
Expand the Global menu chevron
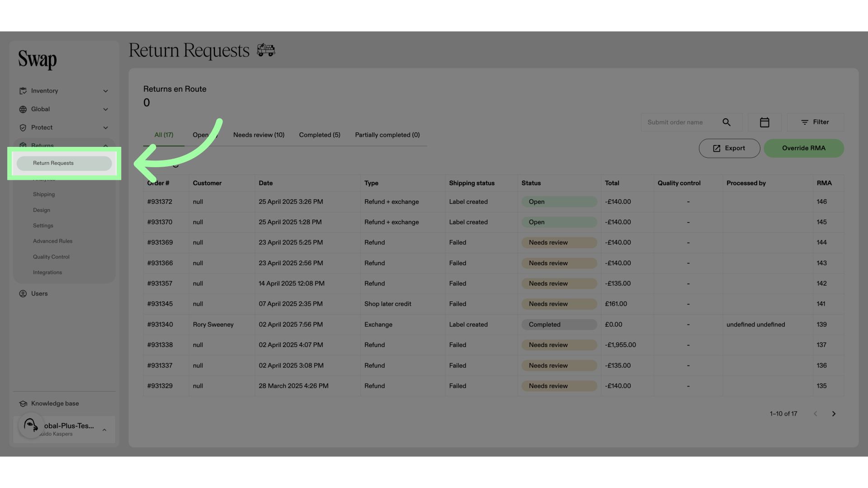tap(105, 109)
